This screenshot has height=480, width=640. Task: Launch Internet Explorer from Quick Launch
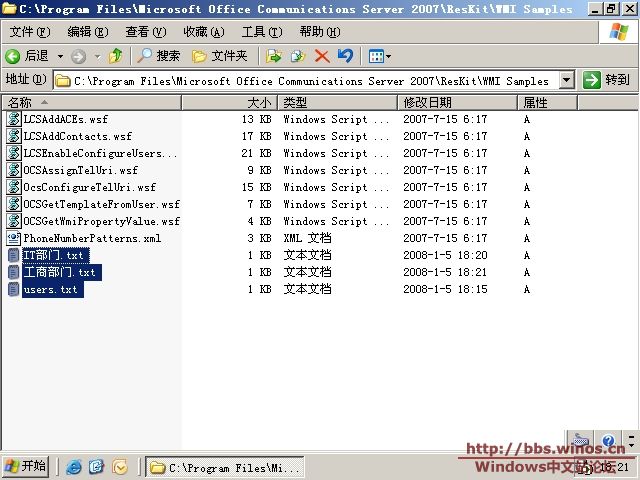pos(74,467)
